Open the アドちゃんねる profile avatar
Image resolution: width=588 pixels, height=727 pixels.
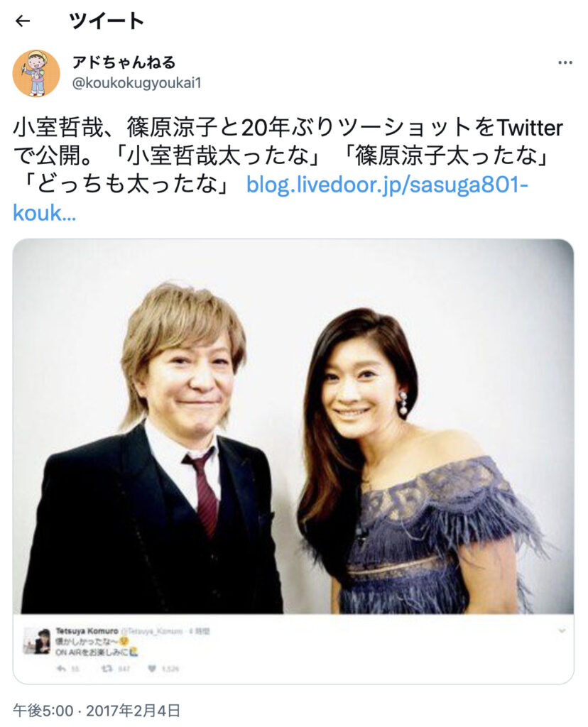pyautogui.click(x=36, y=73)
